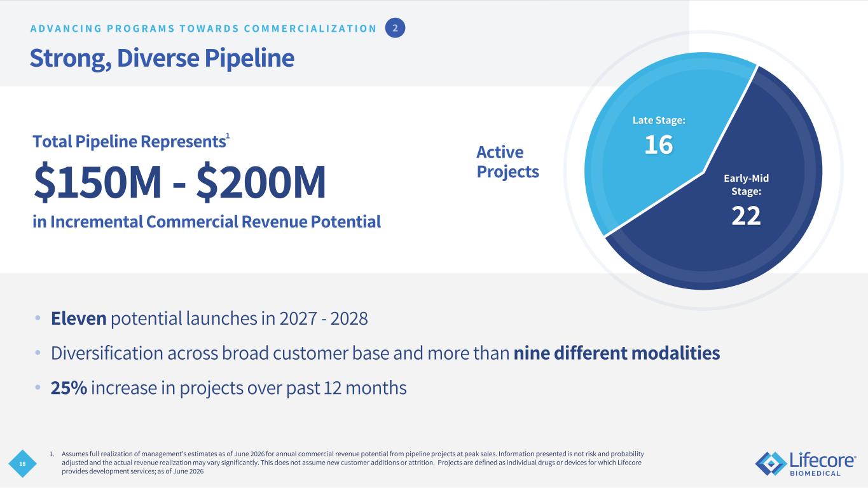
Task: Click the 'Early-Mid Stage:' label
Action: click(747, 184)
